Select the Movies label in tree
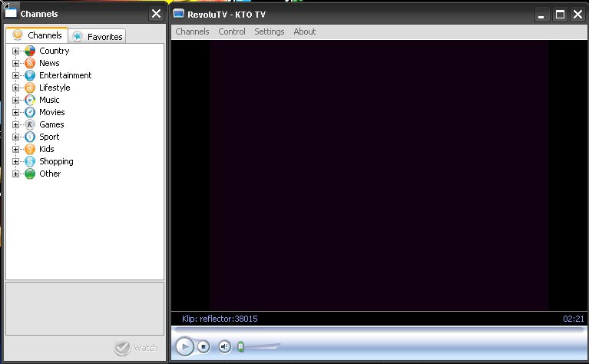Screen dimensions: 589x364 pos(52,112)
